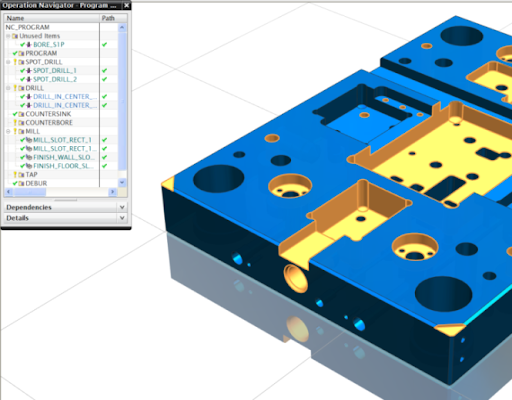Select the COUNTERBORE group
The width and height of the screenshot is (512, 400).
49,123
